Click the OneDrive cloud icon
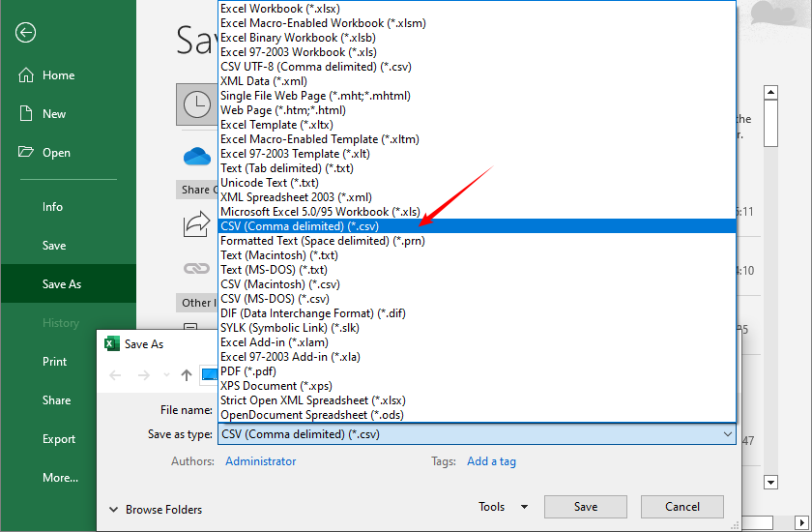Image resolution: width=812 pixels, height=532 pixels. pos(196,157)
